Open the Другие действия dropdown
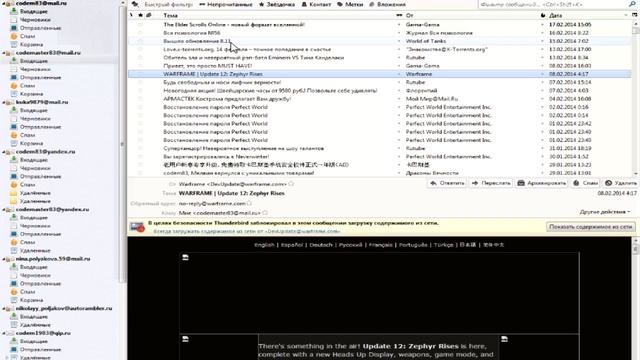Image resolution: width=640 pixels, height=360 pixels. (605, 212)
